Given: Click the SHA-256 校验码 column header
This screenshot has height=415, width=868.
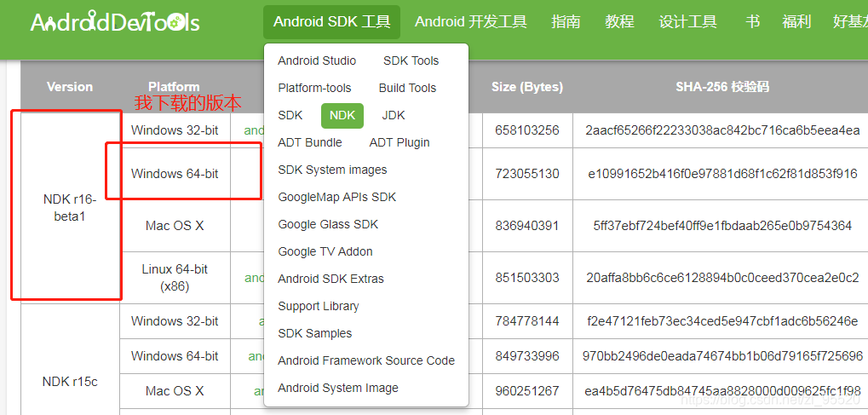Looking at the screenshot, I should pyautogui.click(x=721, y=87).
